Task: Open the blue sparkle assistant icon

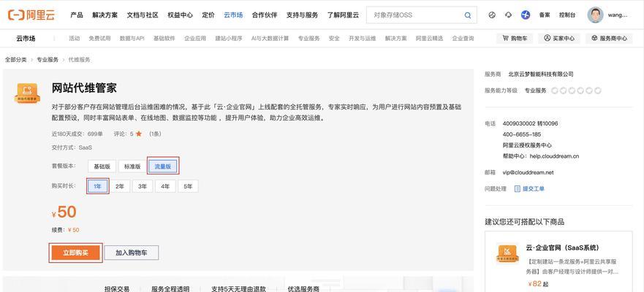Action: click(x=526, y=15)
